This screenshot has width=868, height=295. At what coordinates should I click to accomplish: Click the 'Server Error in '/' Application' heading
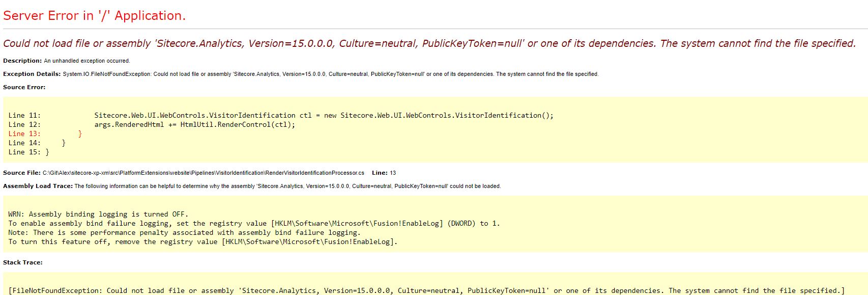[94, 16]
